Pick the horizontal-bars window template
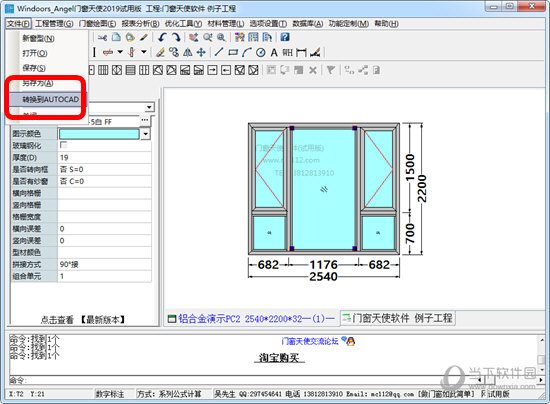The width and height of the screenshot is (550, 404). [x=130, y=70]
